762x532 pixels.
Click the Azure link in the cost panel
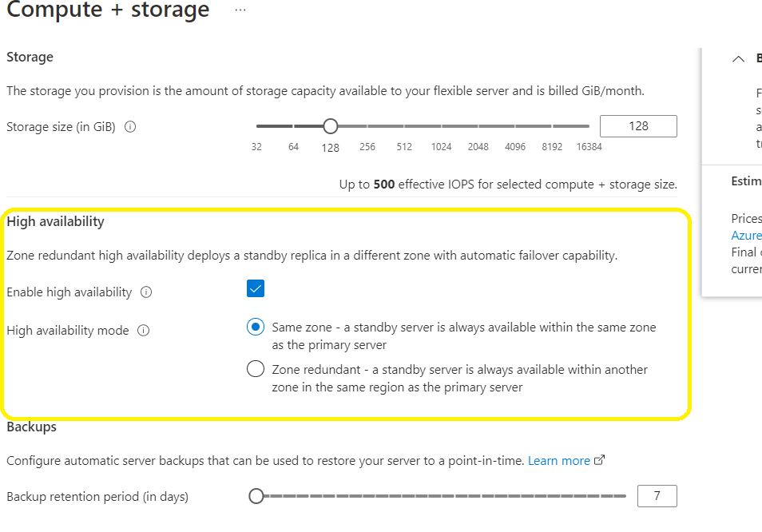click(746, 235)
